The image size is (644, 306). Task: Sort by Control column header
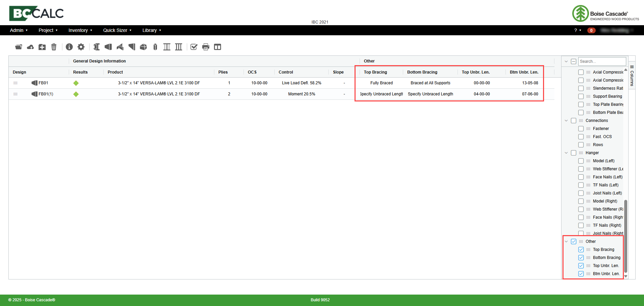coord(286,72)
